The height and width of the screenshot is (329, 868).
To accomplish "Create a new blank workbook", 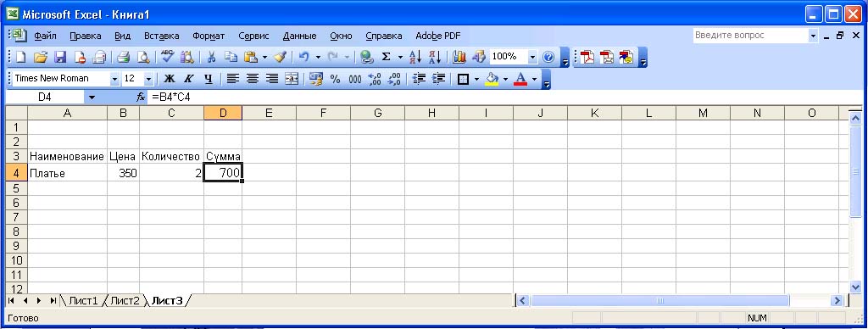I will click(x=20, y=57).
